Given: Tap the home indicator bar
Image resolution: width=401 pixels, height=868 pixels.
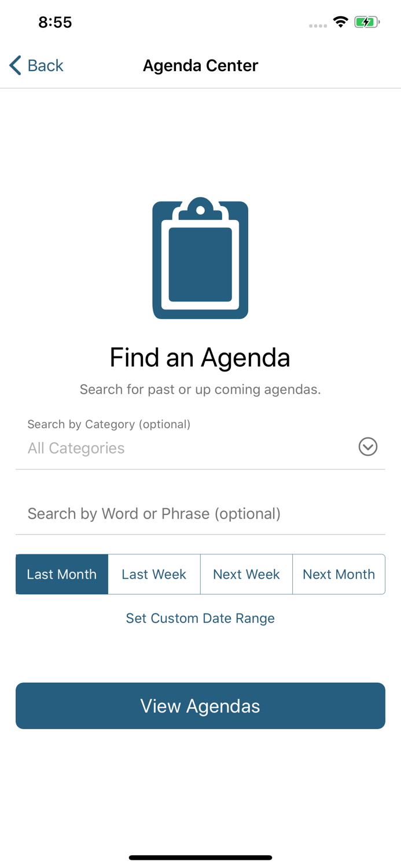Looking at the screenshot, I should tap(200, 858).
